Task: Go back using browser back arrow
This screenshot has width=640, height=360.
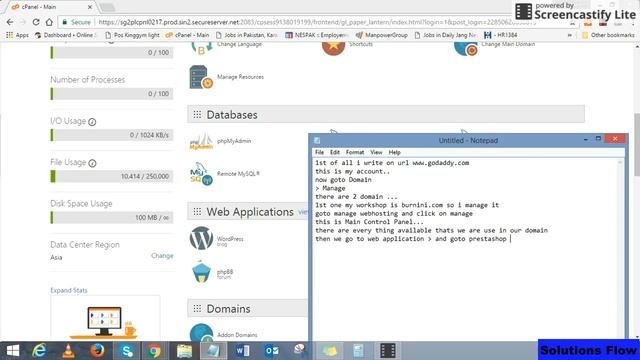Action: 10,22
